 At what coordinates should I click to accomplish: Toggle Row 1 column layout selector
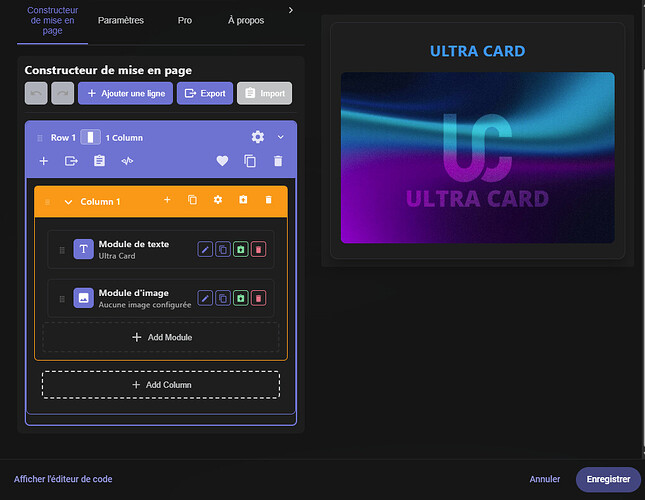tap(90, 137)
